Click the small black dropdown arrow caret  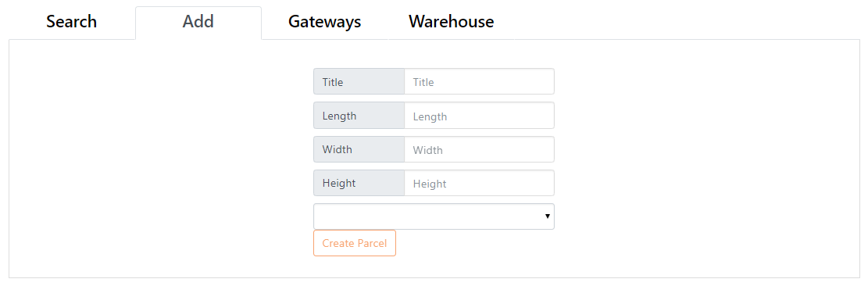tap(548, 216)
